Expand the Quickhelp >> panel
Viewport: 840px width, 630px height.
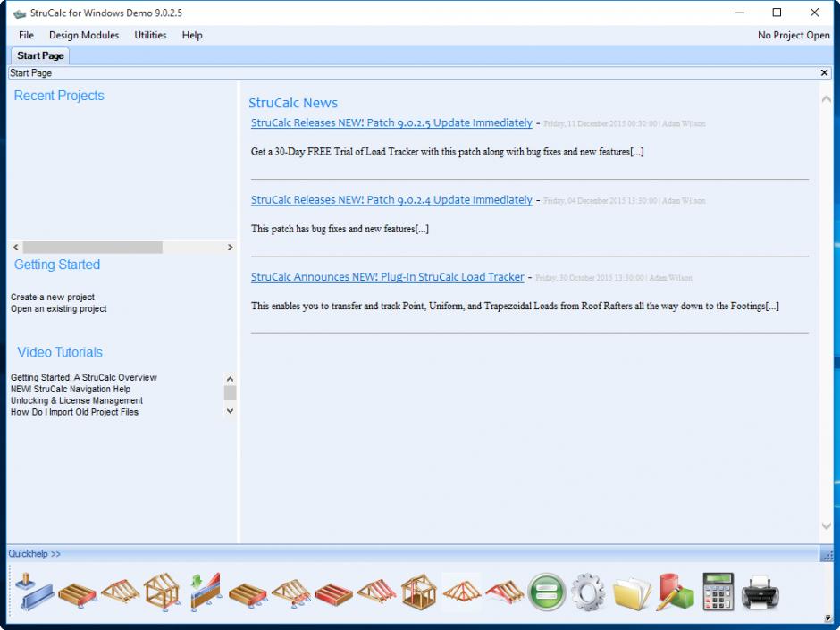pos(34,554)
